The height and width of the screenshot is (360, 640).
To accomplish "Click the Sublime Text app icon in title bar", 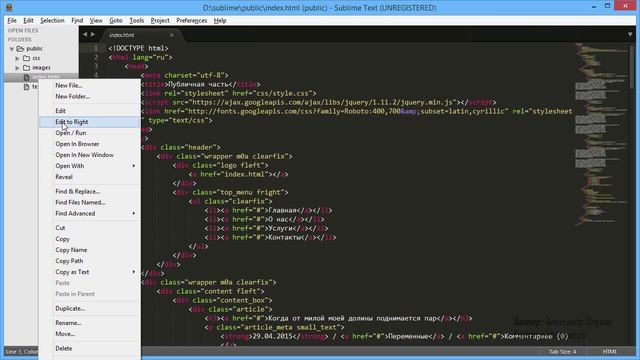I will [x=9, y=7].
